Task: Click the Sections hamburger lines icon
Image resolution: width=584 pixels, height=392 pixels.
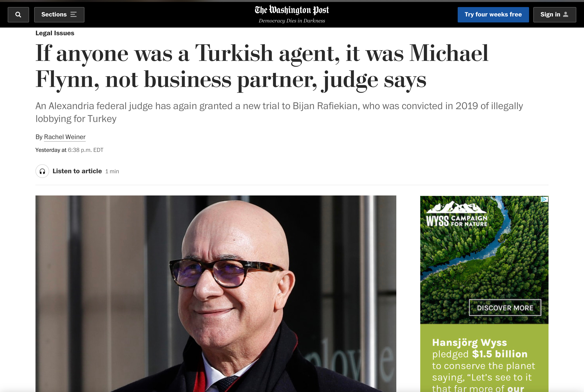Action: pyautogui.click(x=74, y=15)
